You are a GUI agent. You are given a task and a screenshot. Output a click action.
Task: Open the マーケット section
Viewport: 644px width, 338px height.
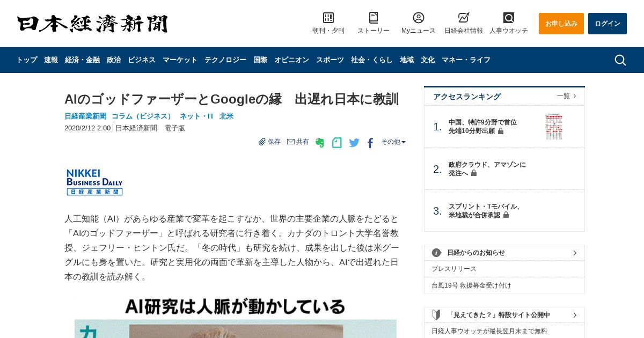(x=180, y=60)
